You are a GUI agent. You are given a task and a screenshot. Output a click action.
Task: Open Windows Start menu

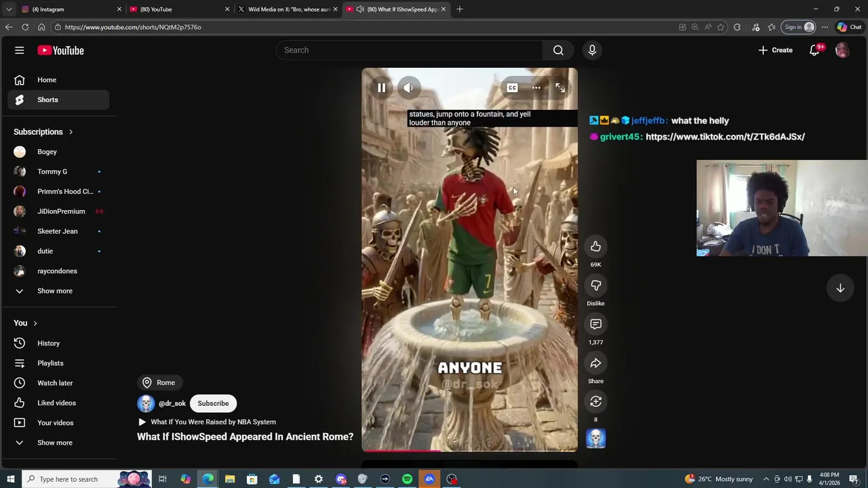[x=11, y=479]
